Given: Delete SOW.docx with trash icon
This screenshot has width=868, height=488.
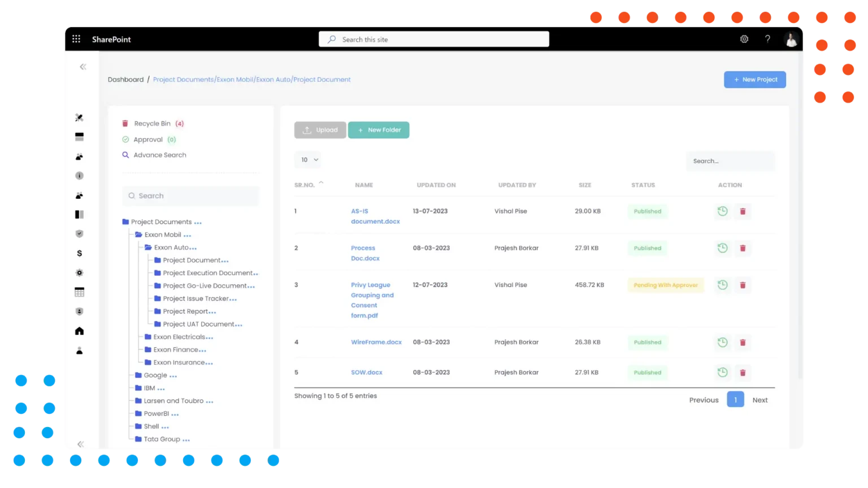Looking at the screenshot, I should click(743, 373).
